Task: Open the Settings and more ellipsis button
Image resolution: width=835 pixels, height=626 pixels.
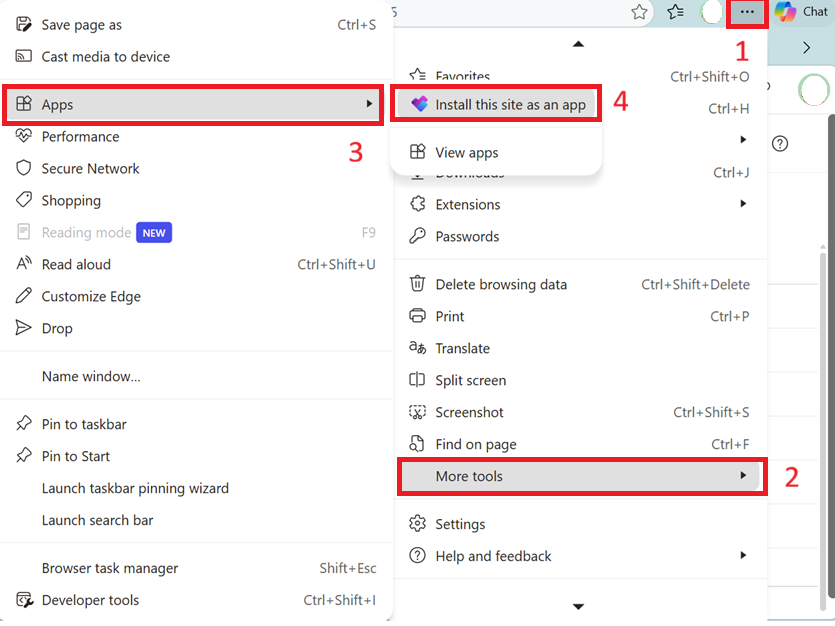Action: pyautogui.click(x=747, y=12)
